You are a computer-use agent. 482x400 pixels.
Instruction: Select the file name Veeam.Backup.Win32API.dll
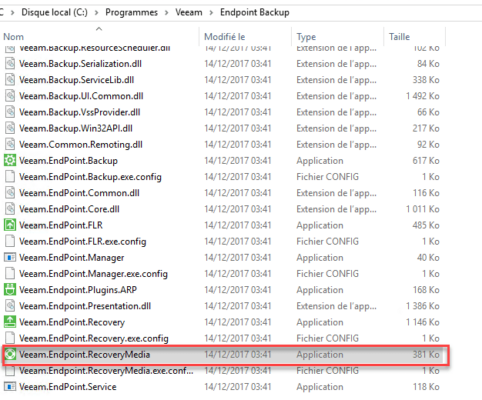pyautogui.click(x=76, y=128)
